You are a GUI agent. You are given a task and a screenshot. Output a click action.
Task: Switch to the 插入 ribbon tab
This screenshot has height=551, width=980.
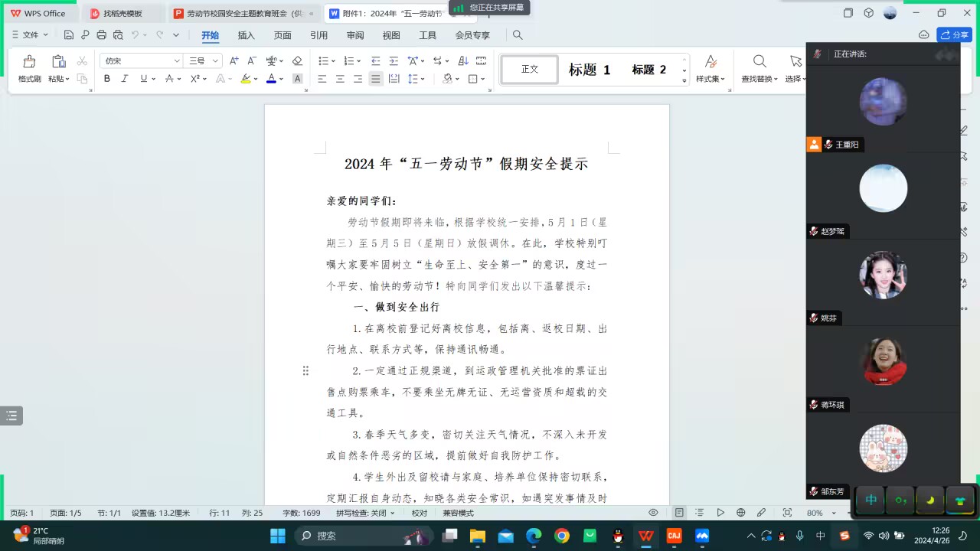tap(246, 35)
